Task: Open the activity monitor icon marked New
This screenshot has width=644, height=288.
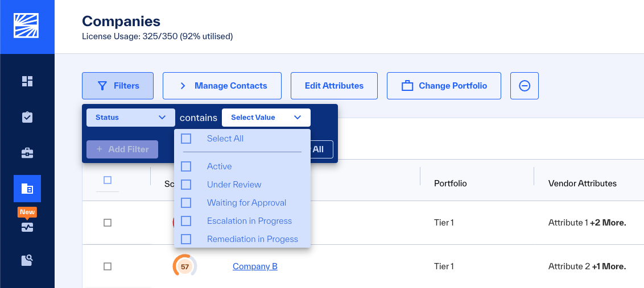Action: point(27,227)
